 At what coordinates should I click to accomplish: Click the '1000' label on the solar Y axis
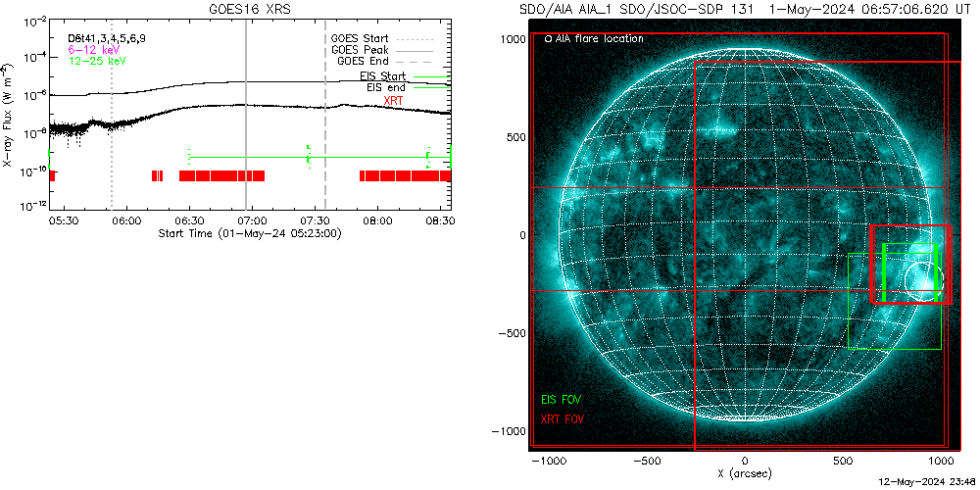(x=513, y=39)
